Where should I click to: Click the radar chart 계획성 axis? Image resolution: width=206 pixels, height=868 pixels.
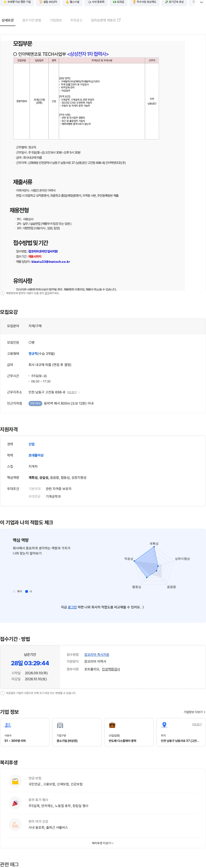click(154, 543)
